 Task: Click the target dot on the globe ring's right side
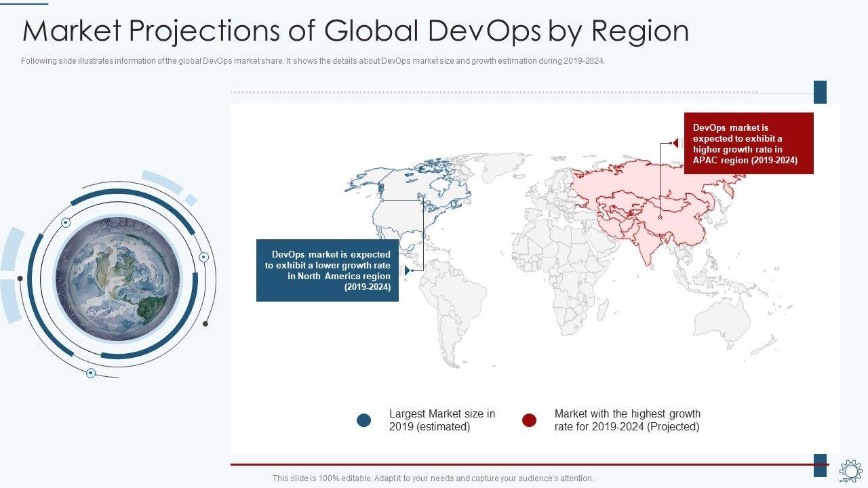pos(203,257)
